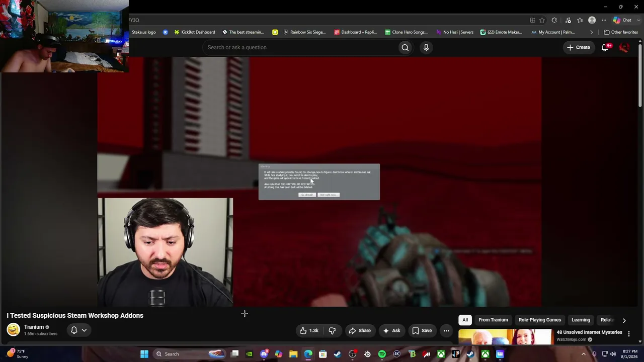This screenshot has height=362, width=644.
Task: Open the WatchMojo.com channel link
Action: 572,339
